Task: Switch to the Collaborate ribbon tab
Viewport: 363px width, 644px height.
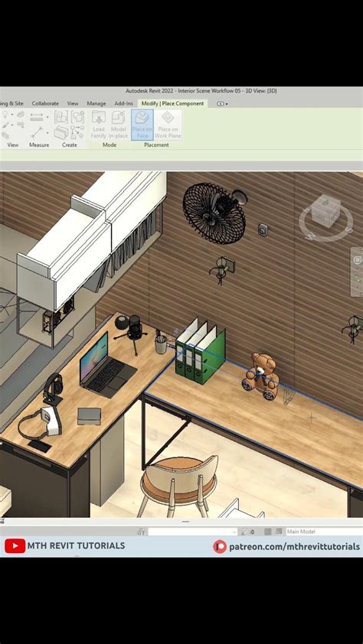Action: tap(45, 103)
